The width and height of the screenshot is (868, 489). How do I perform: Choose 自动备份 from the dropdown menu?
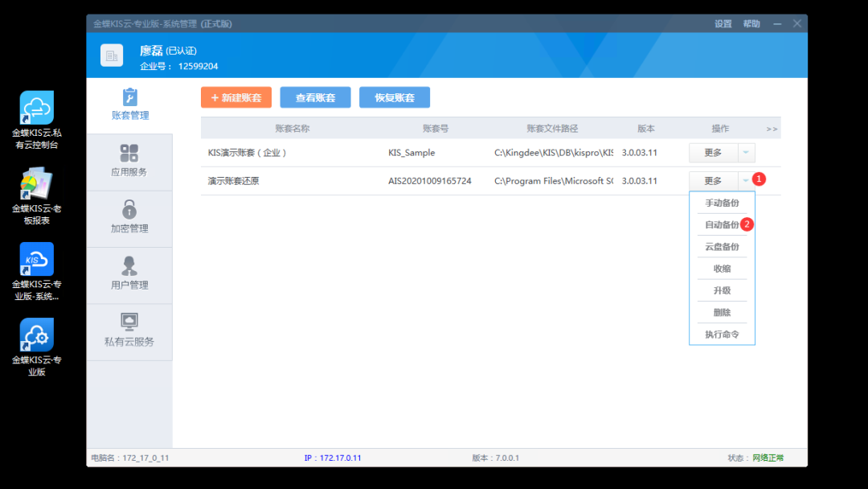pyautogui.click(x=722, y=225)
